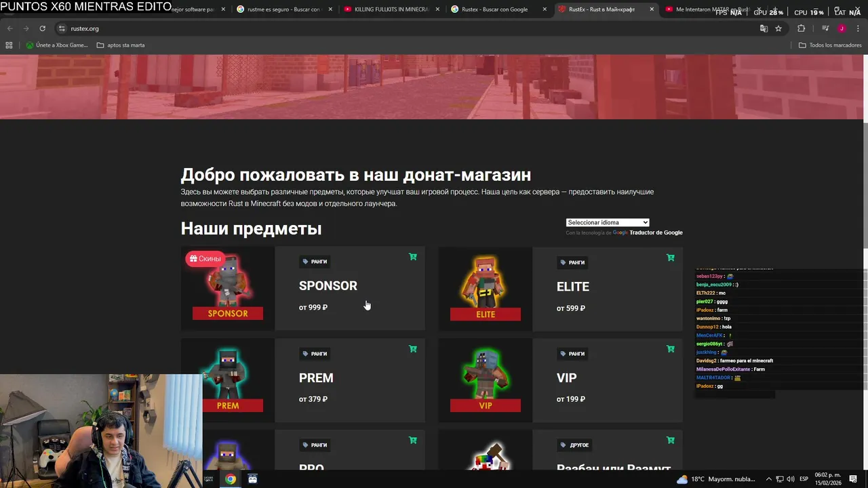This screenshot has width=868, height=488.
Task: Click the cart icon on the PRO card
Action: tap(413, 441)
